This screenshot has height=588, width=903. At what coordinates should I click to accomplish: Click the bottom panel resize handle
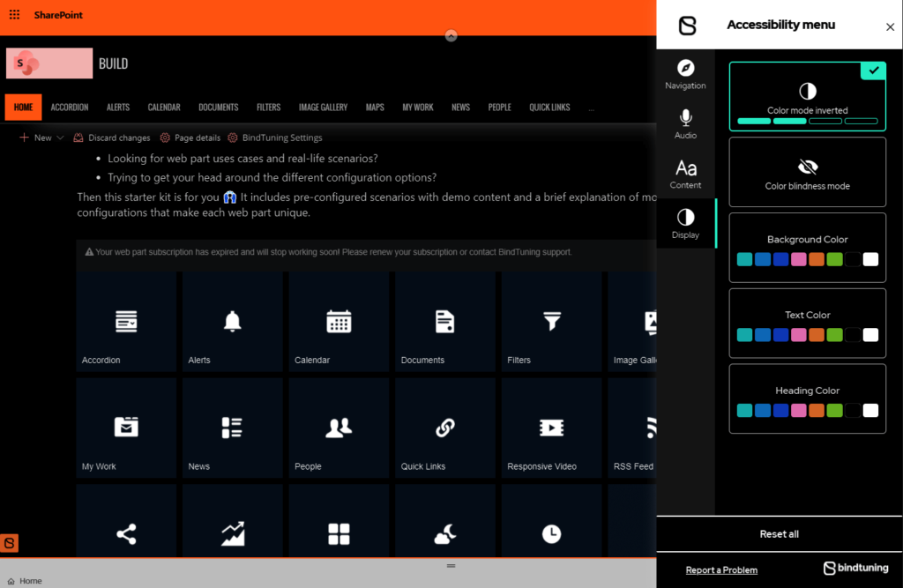451,566
